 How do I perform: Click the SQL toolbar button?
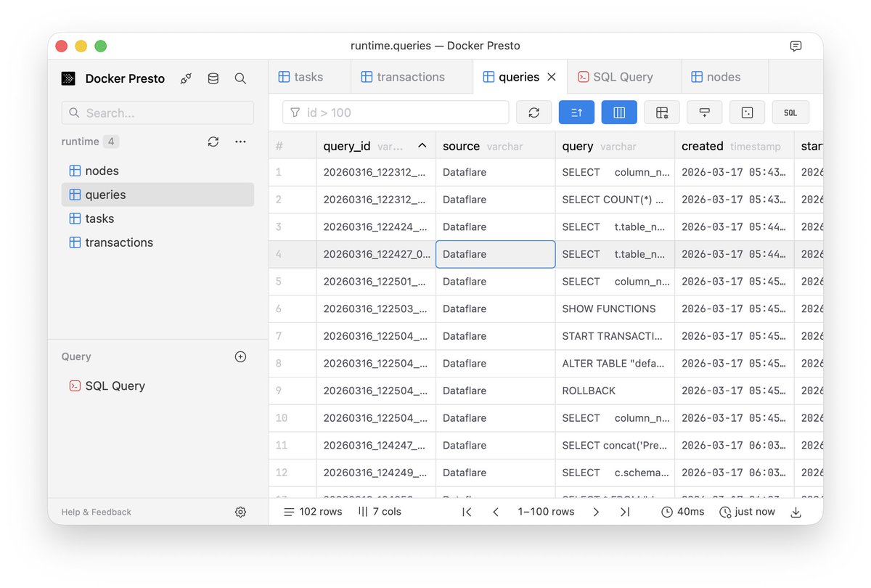tap(790, 113)
